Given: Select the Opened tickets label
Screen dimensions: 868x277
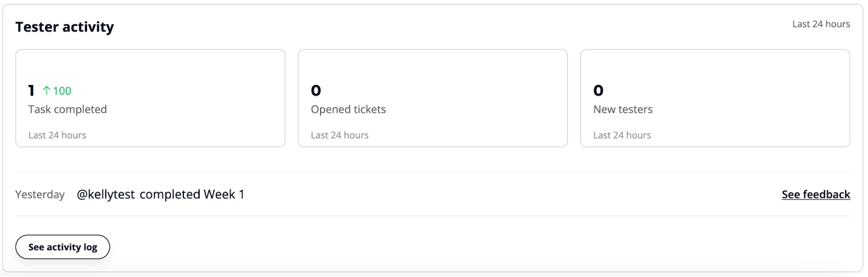Looking at the screenshot, I should pyautogui.click(x=348, y=109).
